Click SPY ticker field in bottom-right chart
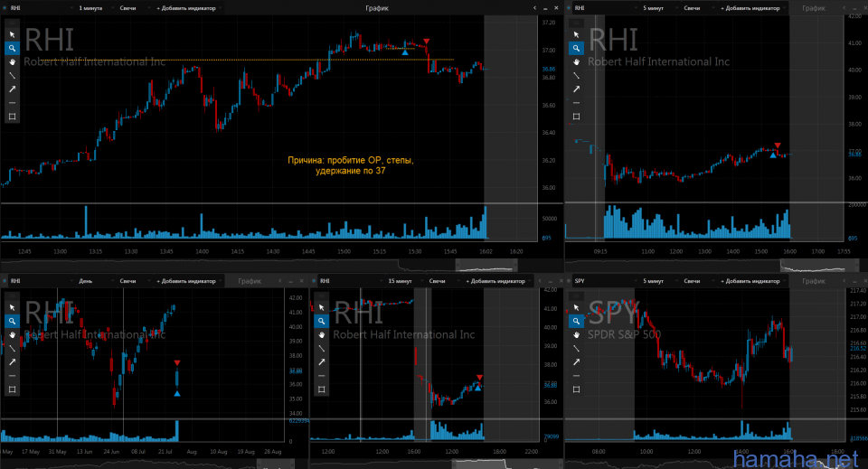868x469 pixels. (604, 281)
